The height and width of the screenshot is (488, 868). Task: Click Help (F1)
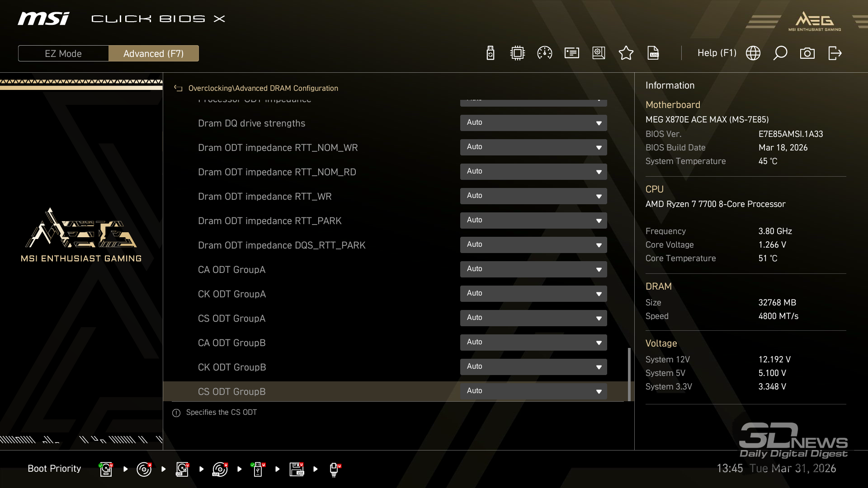[717, 53]
